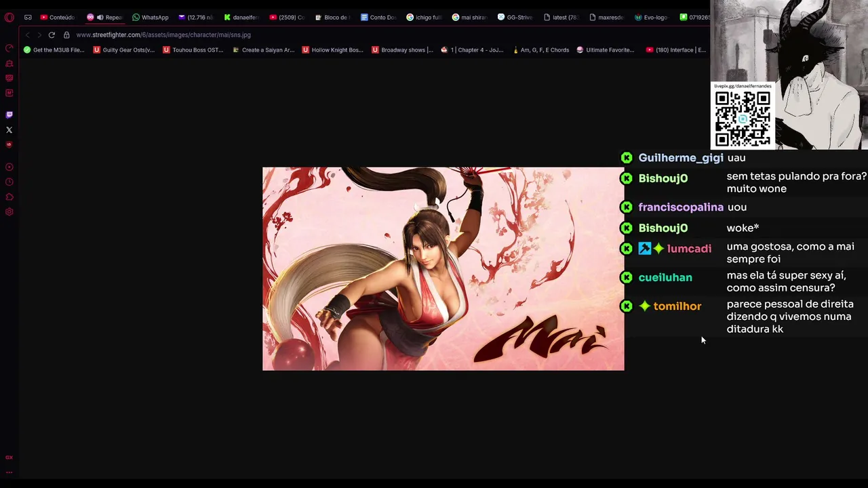Screen dimensions: 868x488
Task: Click chat username Guilherme_gigi
Action: click(681, 158)
